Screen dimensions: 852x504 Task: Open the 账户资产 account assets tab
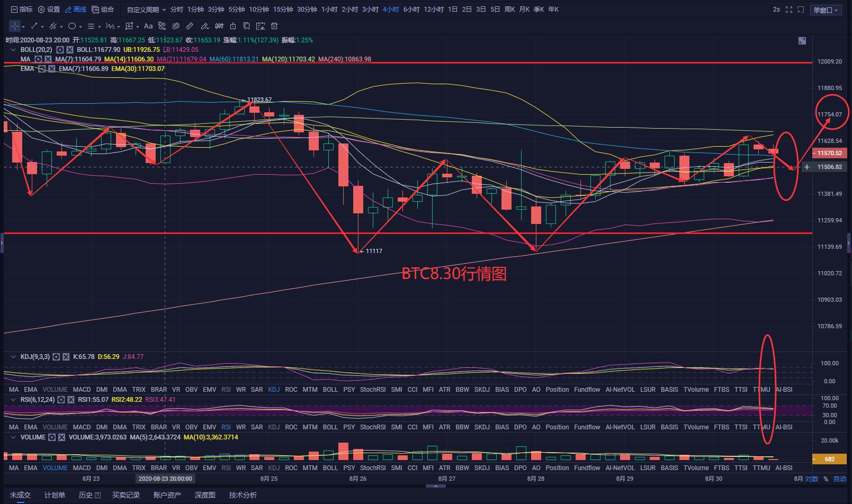[x=167, y=495]
